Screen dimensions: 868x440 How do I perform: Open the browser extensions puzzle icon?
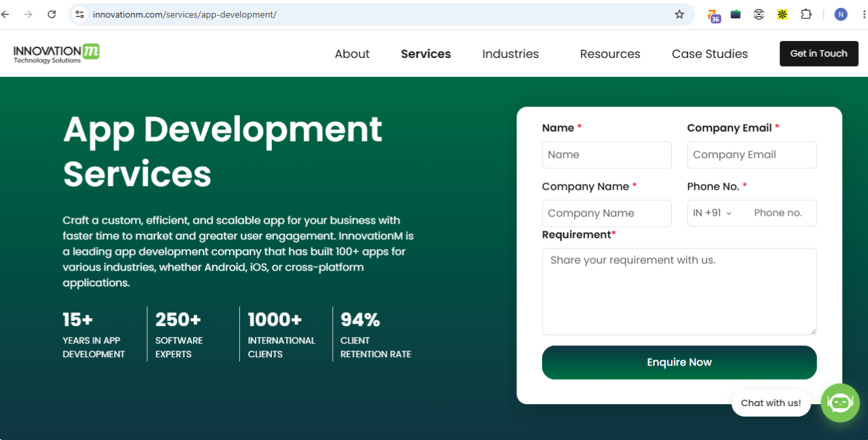[806, 14]
